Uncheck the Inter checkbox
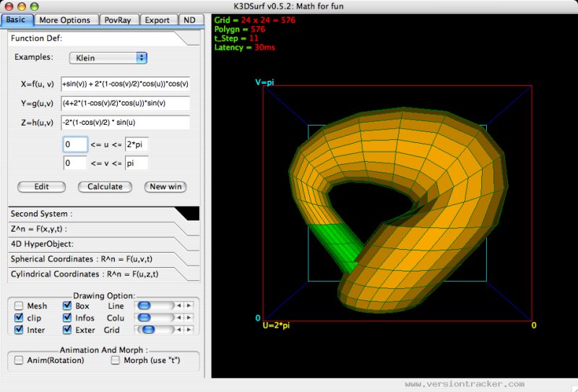Viewport: 578px width, 392px height. (x=19, y=330)
